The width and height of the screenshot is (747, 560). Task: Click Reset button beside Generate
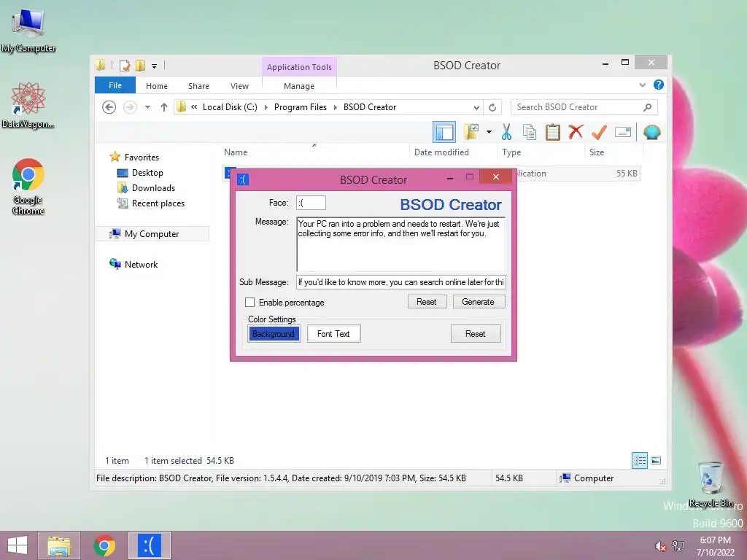point(426,302)
